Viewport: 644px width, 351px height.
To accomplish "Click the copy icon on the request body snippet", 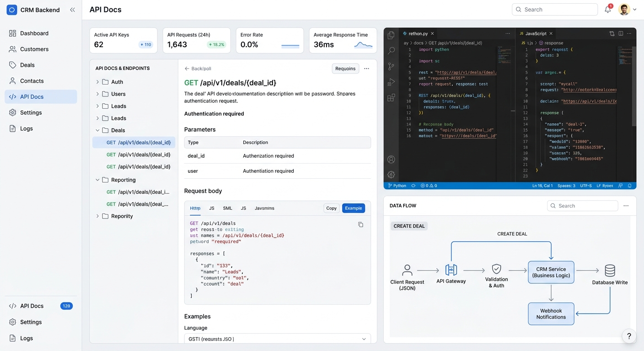I will tap(360, 224).
